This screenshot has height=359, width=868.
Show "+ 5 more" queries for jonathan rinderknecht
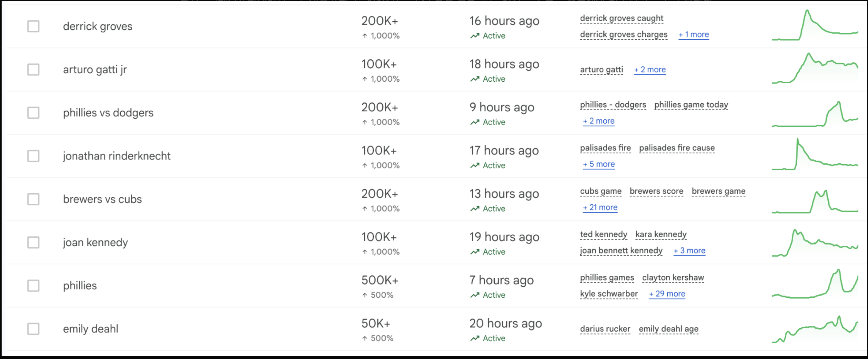[x=599, y=164]
